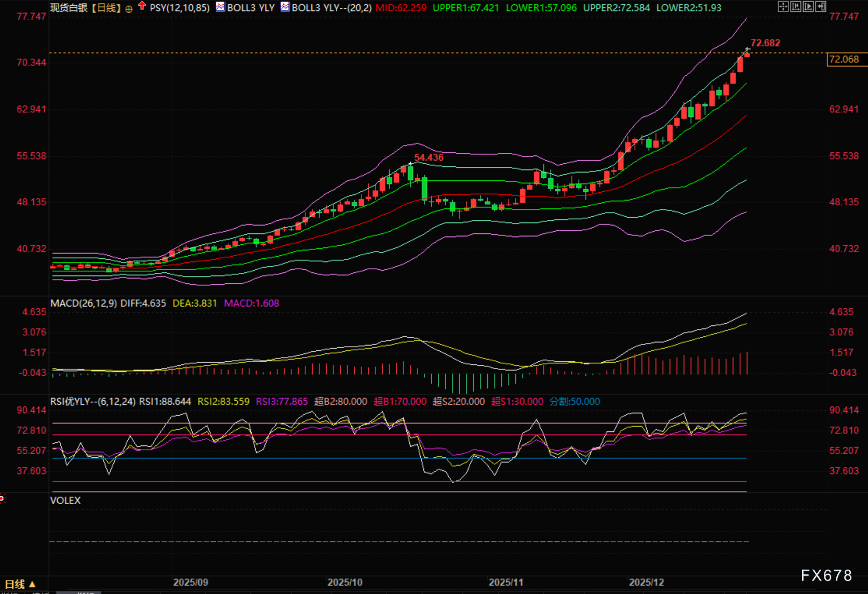Click the 2025/11 date on time axis
The image size is (868, 594).
(506, 582)
